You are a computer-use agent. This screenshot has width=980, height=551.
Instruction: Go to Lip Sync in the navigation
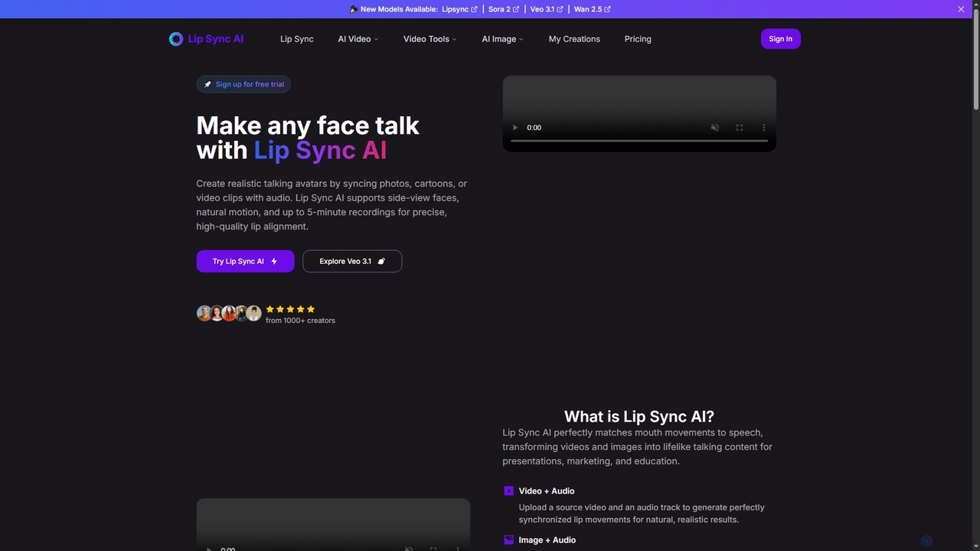(297, 39)
